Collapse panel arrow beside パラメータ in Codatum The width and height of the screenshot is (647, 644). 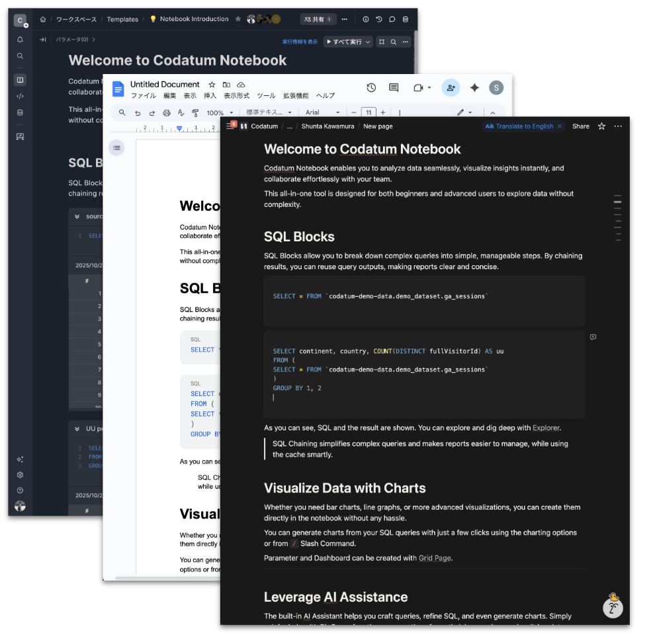[x=43, y=40]
